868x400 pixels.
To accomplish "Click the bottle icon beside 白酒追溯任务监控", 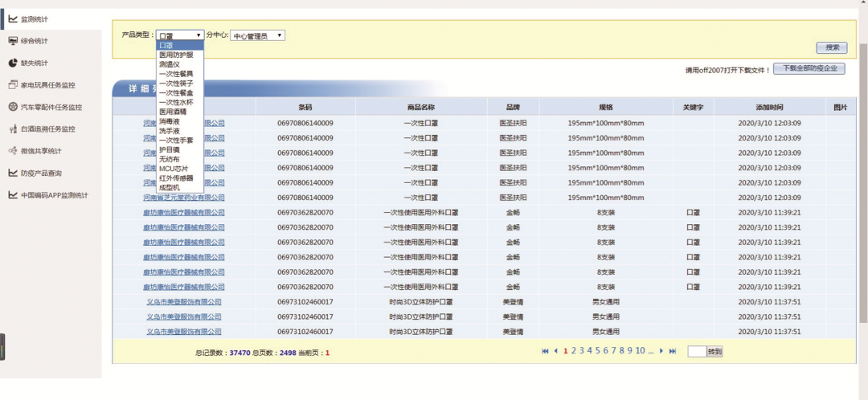I will tap(13, 129).
